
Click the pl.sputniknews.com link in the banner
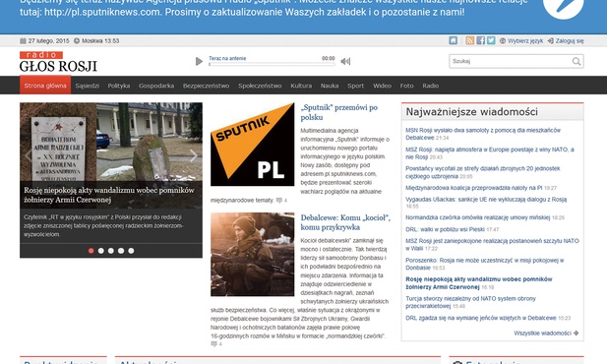(101, 12)
